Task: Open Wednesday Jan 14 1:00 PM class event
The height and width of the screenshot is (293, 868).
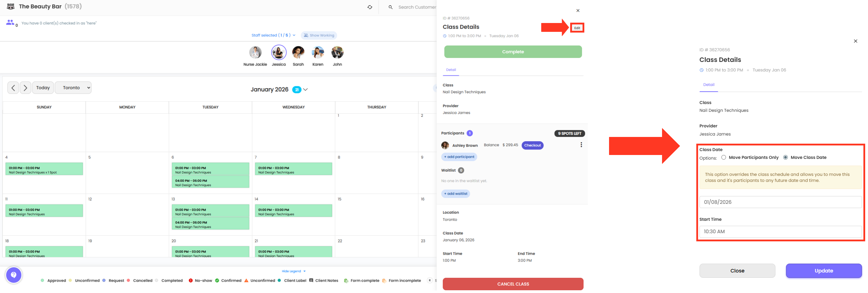Action: (x=293, y=211)
